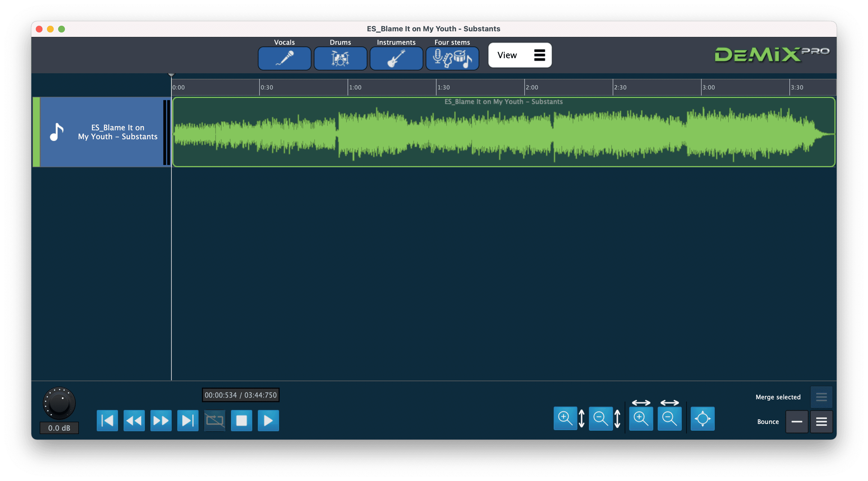This screenshot has width=868, height=481.
Task: Zoom out vertically
Action: click(600, 418)
